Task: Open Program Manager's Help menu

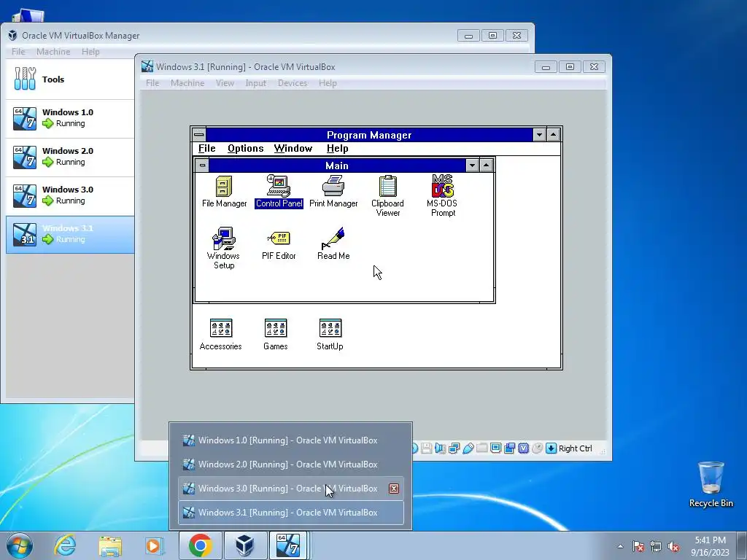Action: point(337,148)
